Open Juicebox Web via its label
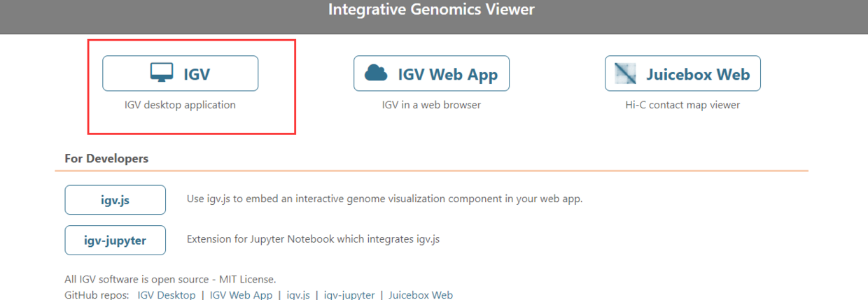The image size is (868, 300). click(x=698, y=73)
